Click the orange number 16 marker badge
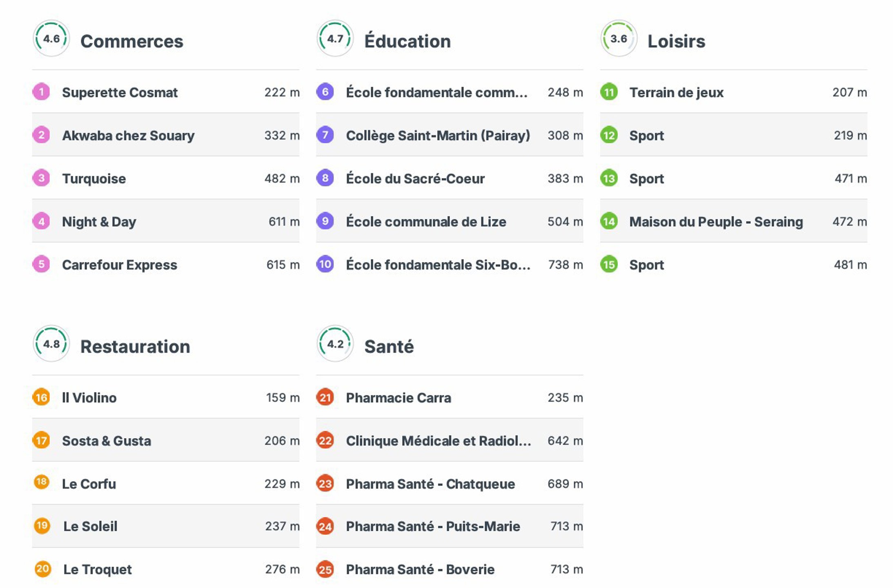 (x=41, y=397)
